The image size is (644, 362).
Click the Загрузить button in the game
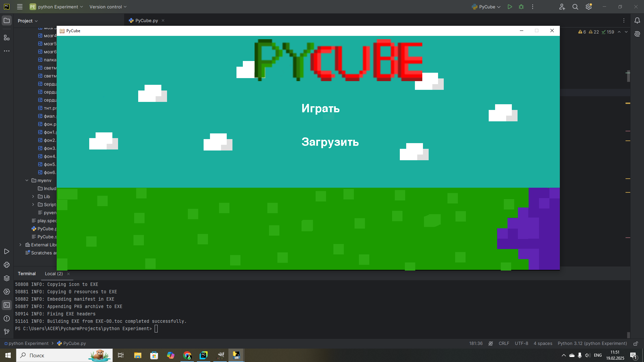[330, 142]
